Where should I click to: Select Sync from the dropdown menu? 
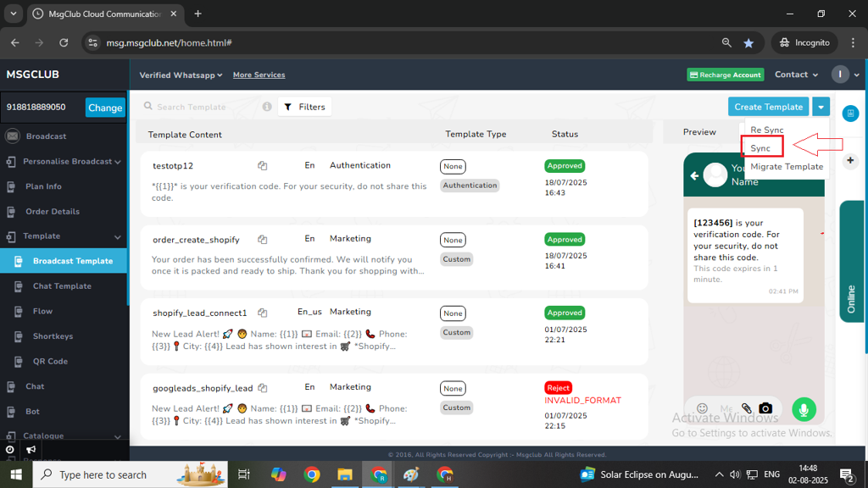(x=760, y=148)
